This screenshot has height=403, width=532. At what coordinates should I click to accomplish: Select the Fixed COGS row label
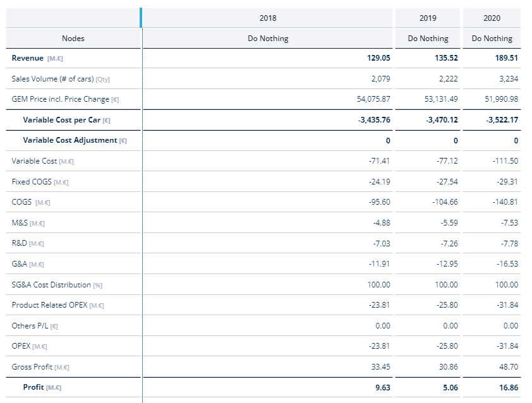pyautogui.click(x=32, y=182)
